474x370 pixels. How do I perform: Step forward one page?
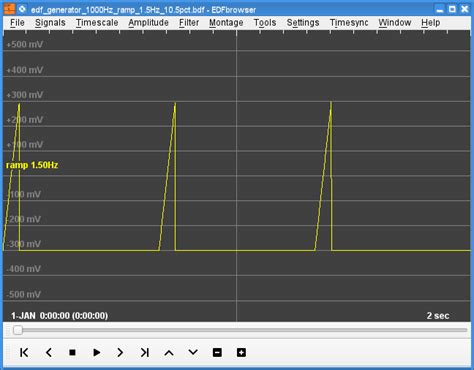120,352
